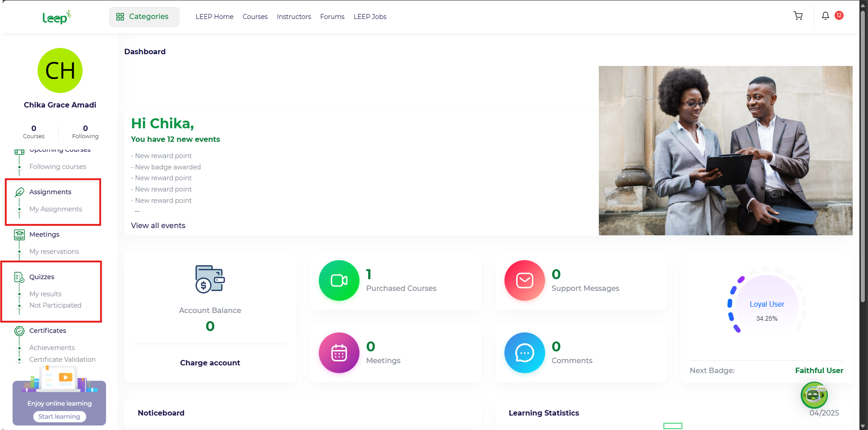Click the Account Balance wallet icon

(x=210, y=279)
